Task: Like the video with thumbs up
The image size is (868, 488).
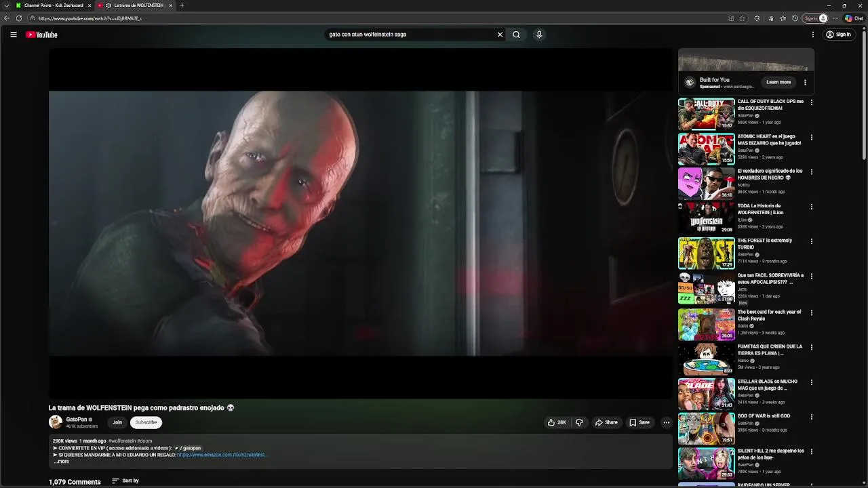Action: pyautogui.click(x=557, y=422)
